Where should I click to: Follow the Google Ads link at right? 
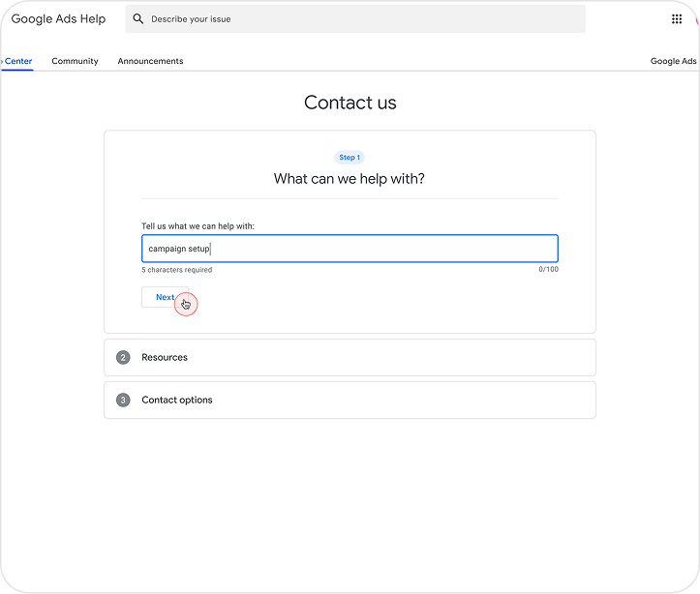click(673, 61)
